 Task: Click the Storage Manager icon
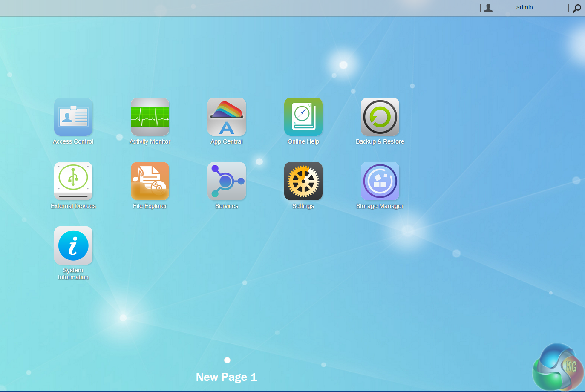(380, 181)
